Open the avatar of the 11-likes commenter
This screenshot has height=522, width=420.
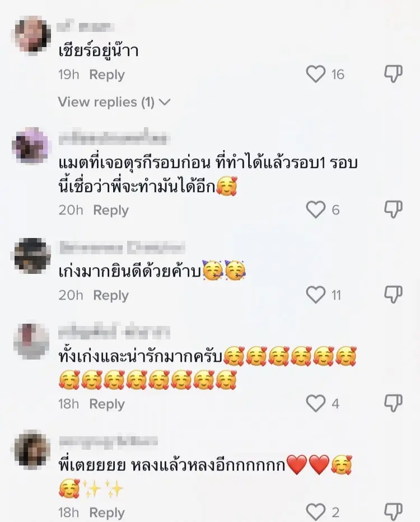click(32, 255)
